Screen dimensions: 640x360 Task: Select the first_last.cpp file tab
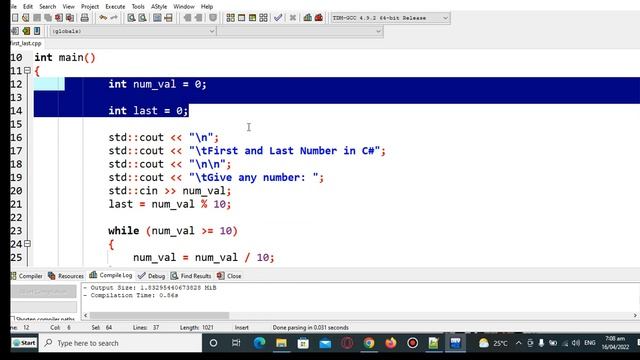(26, 43)
